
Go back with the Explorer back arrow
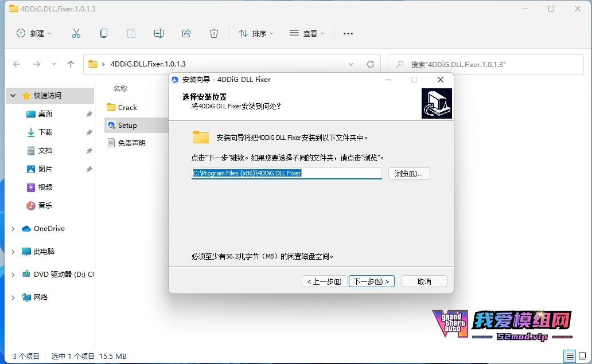tap(17, 64)
